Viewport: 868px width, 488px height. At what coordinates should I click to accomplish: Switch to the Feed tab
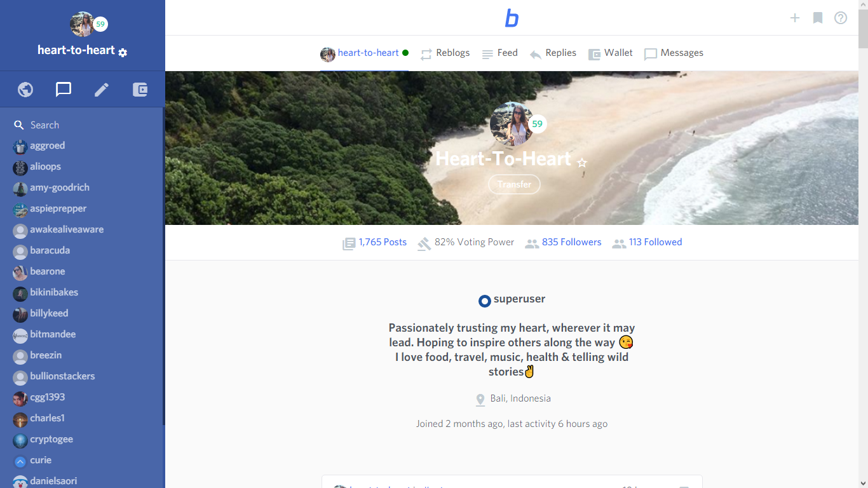[500, 53]
